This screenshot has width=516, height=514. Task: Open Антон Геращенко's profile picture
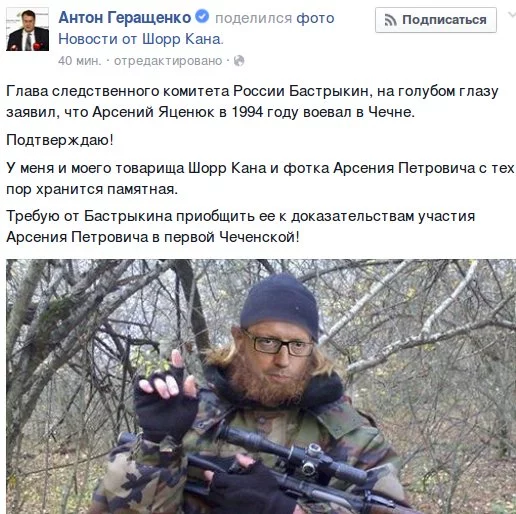(x=28, y=29)
